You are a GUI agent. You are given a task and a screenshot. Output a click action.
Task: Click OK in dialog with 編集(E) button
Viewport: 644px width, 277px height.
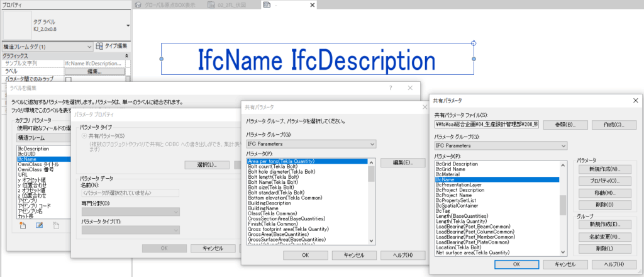(305, 255)
